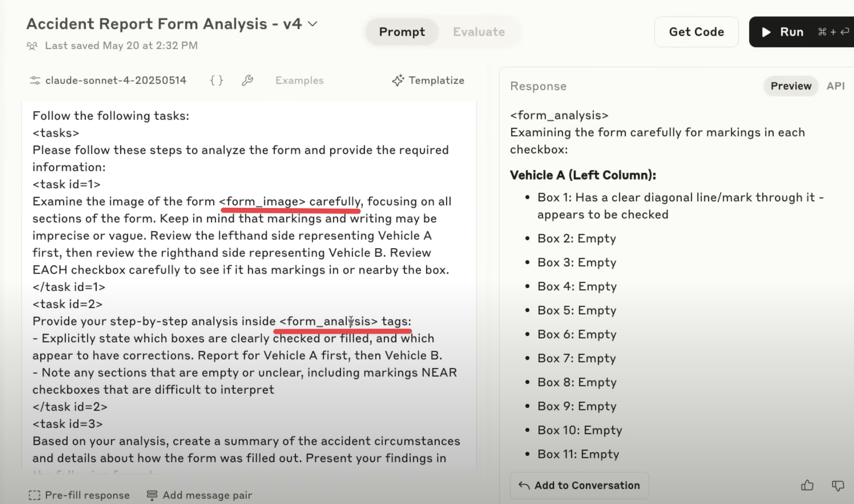Click the thumbs up feedback icon
Screen dimensions: 854x504
[x=807, y=485]
